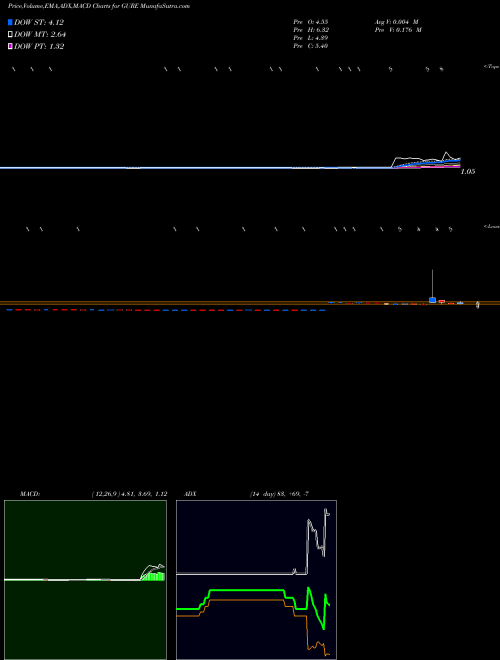Select the DOW PT: 1.32 label
The image size is (500, 660).
coord(39,46)
